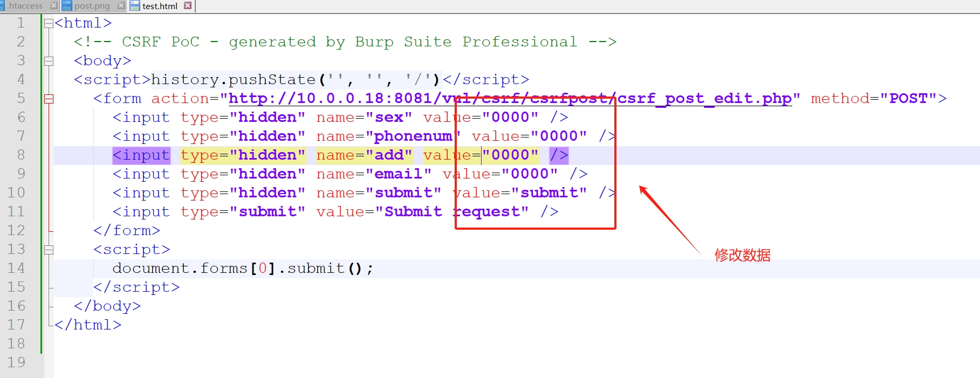This screenshot has width=980, height=378.
Task: Collapse the form fold marker on line 5
Action: coord(49,99)
